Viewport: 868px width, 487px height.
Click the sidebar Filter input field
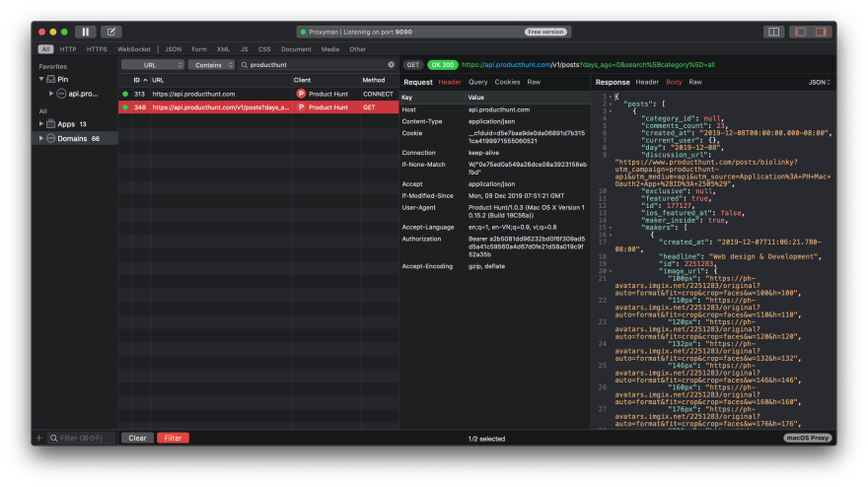click(81, 439)
